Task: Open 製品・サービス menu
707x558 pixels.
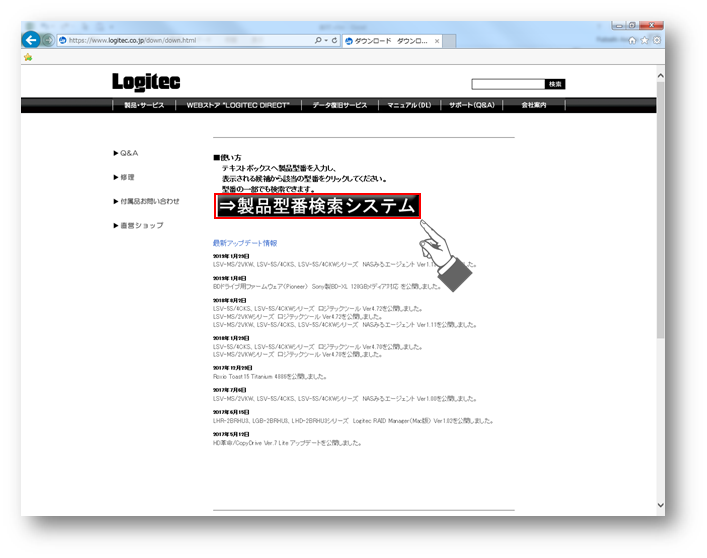Action: [144, 105]
